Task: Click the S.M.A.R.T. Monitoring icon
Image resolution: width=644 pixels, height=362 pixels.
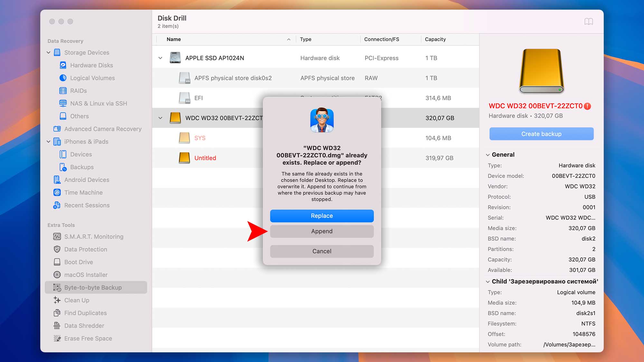Action: tap(57, 237)
